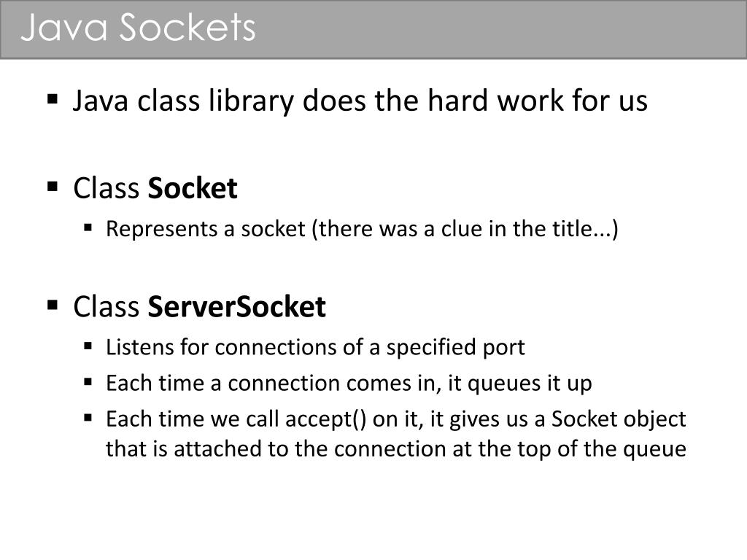Click the line "Each time a connection comes in"
This screenshot has width=747, height=560.
349,383
